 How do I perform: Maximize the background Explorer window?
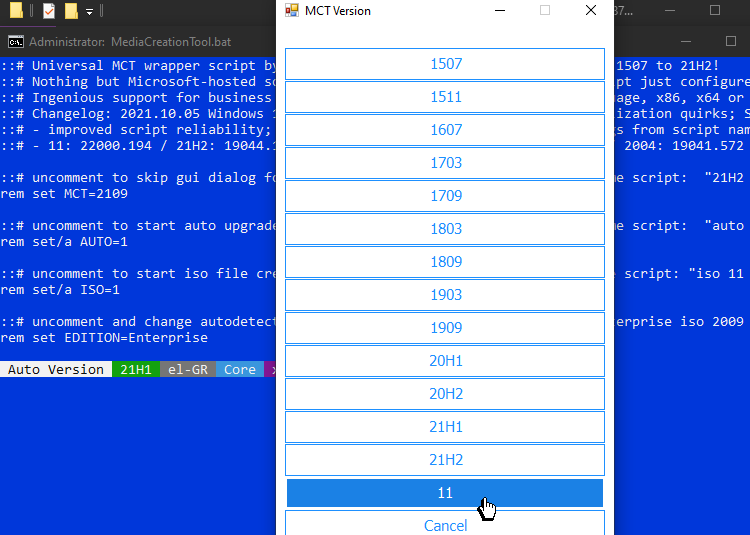[715, 11]
